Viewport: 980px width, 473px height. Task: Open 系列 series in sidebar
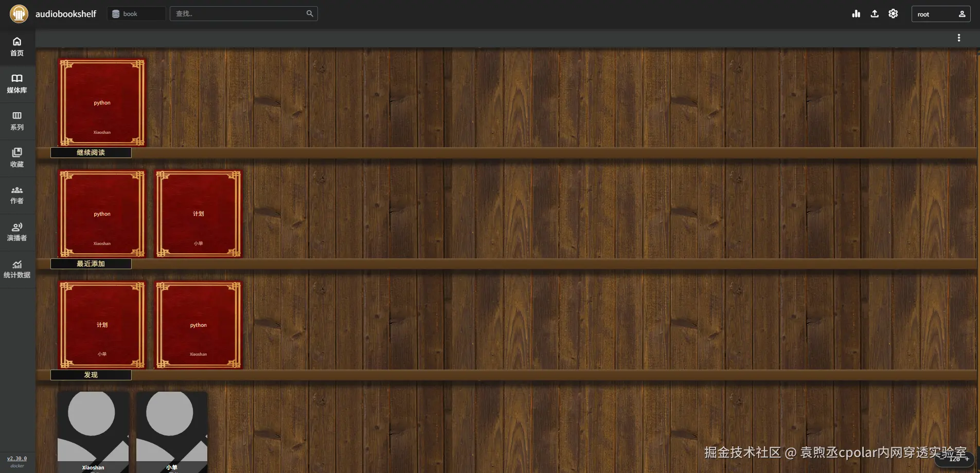[17, 121]
